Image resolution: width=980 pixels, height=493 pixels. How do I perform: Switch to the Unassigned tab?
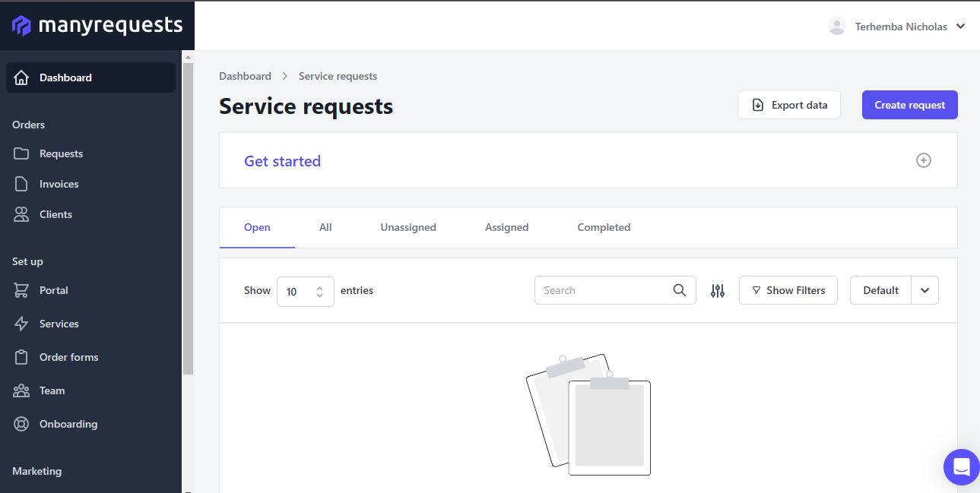[x=408, y=226]
